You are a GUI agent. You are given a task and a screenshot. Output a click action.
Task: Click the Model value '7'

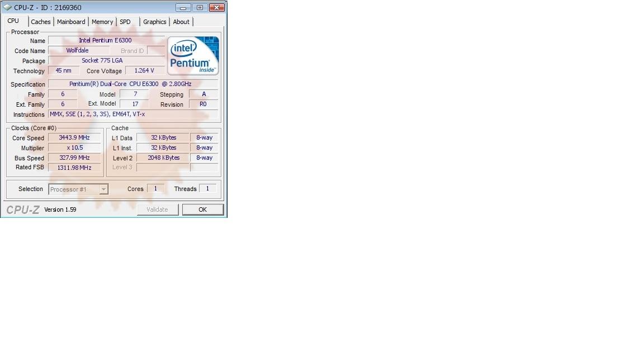134,94
